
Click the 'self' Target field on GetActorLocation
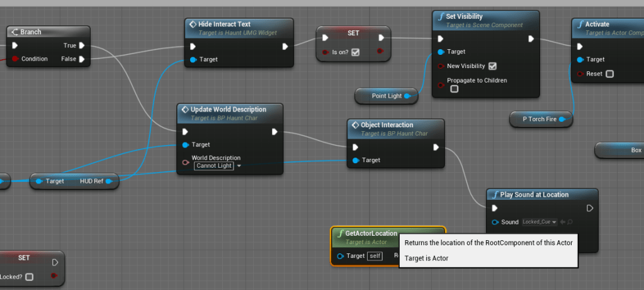[x=375, y=256]
